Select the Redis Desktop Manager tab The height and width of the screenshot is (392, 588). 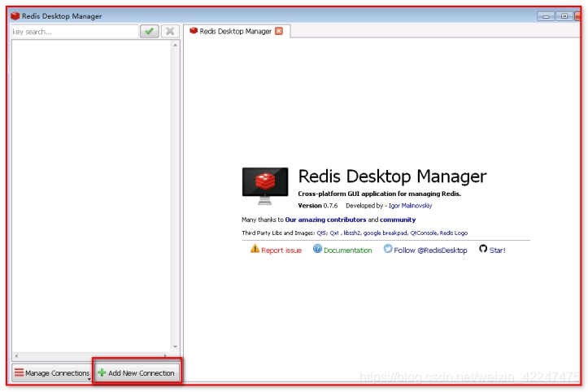(x=236, y=31)
